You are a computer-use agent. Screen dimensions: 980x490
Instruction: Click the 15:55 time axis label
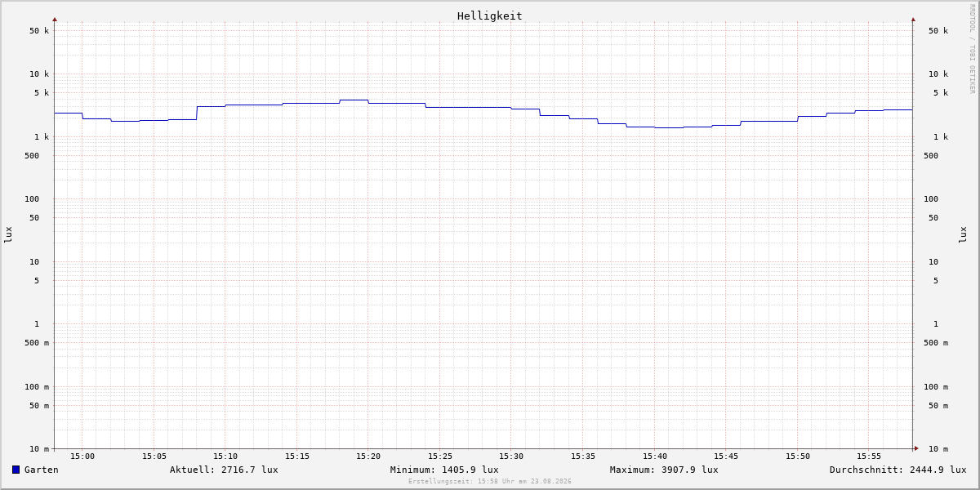tap(869, 457)
